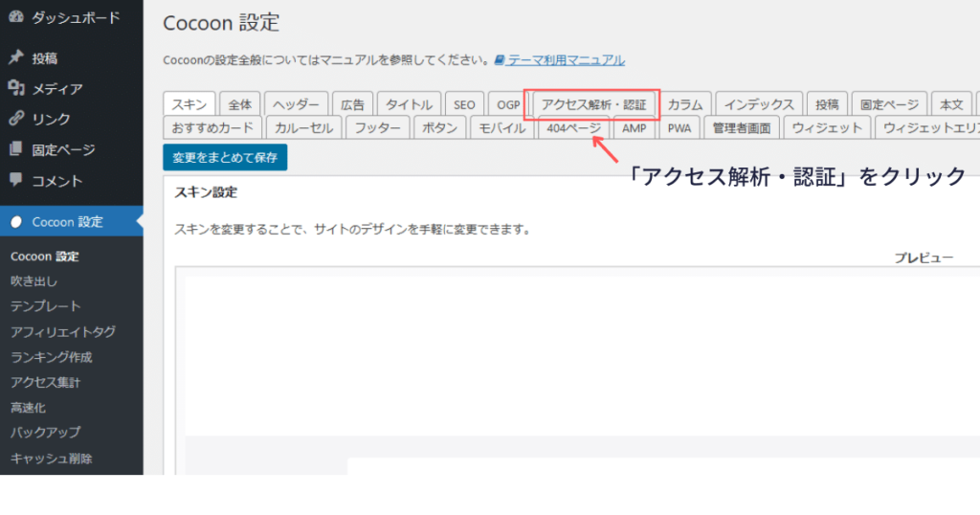Switch to the ウィジェット tab

(827, 127)
